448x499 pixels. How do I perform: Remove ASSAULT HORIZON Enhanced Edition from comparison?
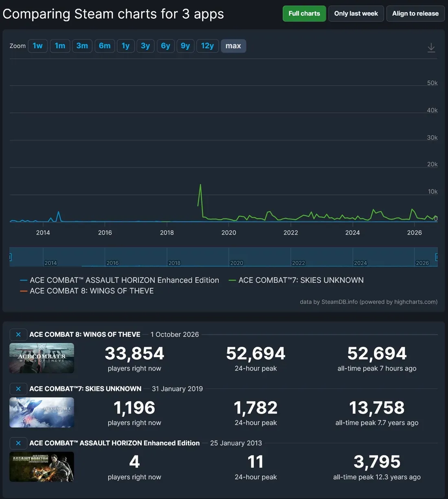click(18, 443)
